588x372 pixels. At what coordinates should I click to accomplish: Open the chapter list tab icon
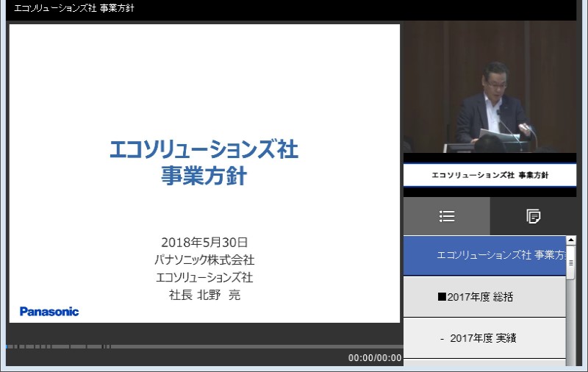(x=447, y=216)
